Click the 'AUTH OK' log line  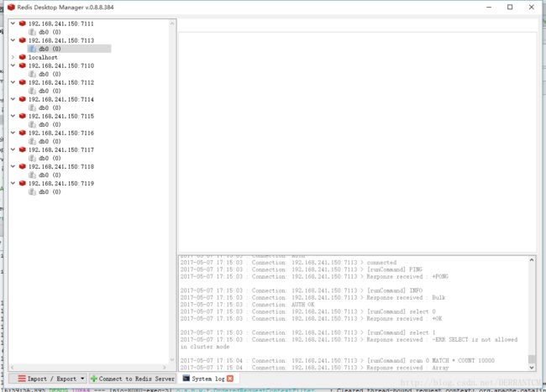[x=247, y=305]
